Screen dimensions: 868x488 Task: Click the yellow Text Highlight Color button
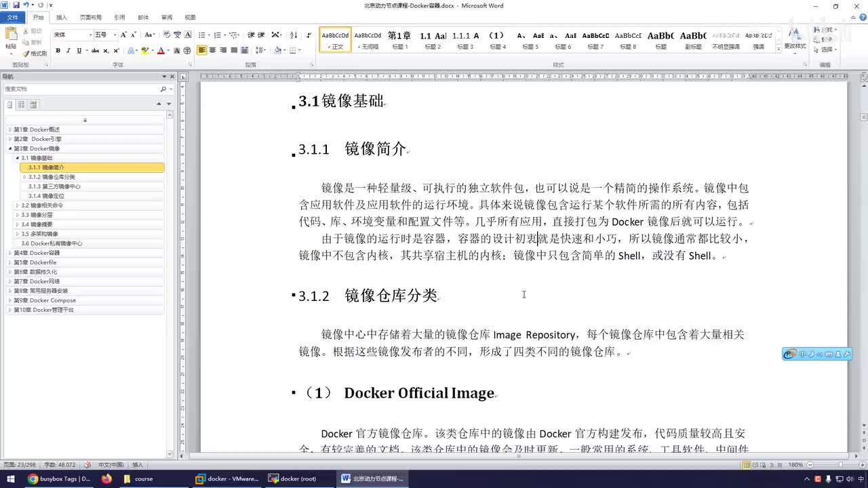click(144, 51)
